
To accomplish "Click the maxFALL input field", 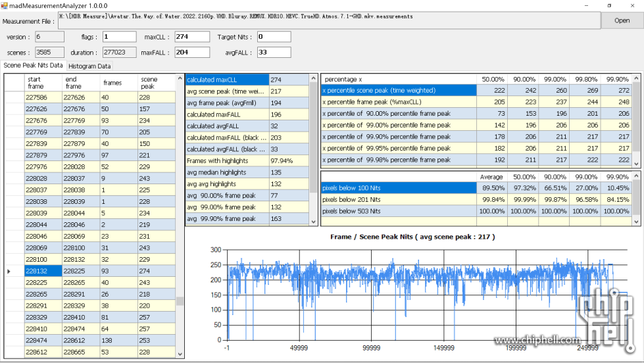I will [x=192, y=53].
